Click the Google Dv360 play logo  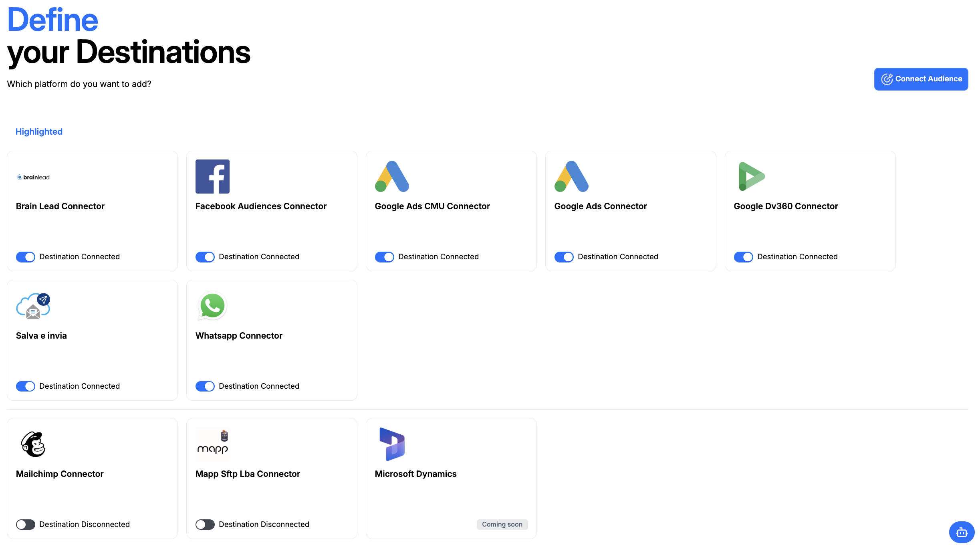coord(752,176)
